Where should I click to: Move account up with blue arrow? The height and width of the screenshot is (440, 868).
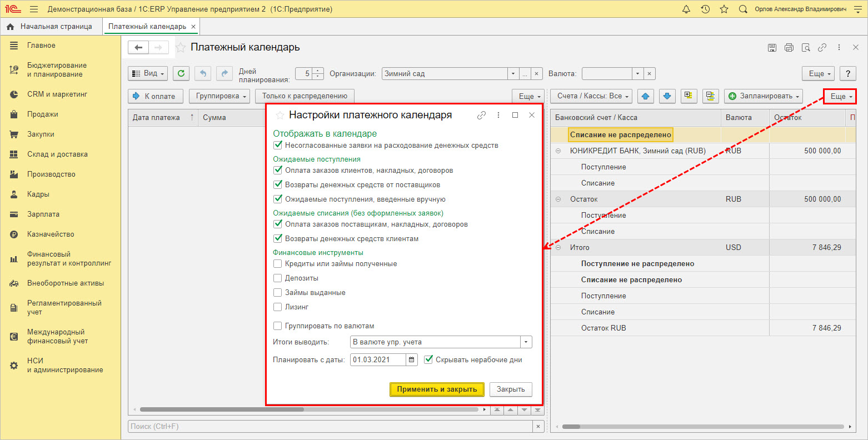click(645, 96)
